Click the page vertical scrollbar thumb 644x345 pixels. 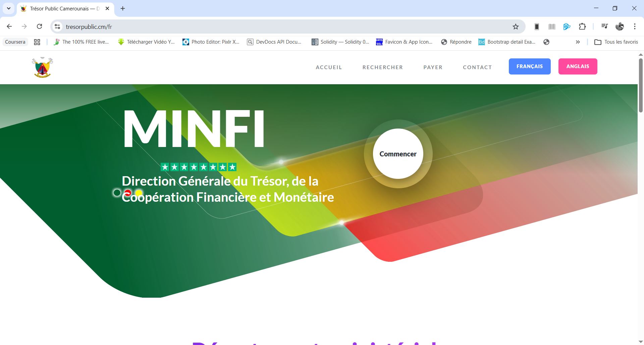(x=641, y=86)
